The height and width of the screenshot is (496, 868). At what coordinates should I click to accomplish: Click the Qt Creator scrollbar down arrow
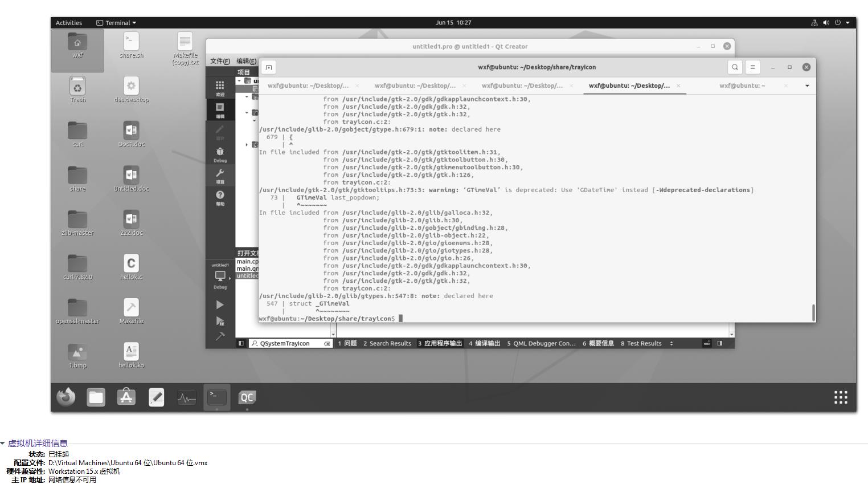[x=732, y=335]
